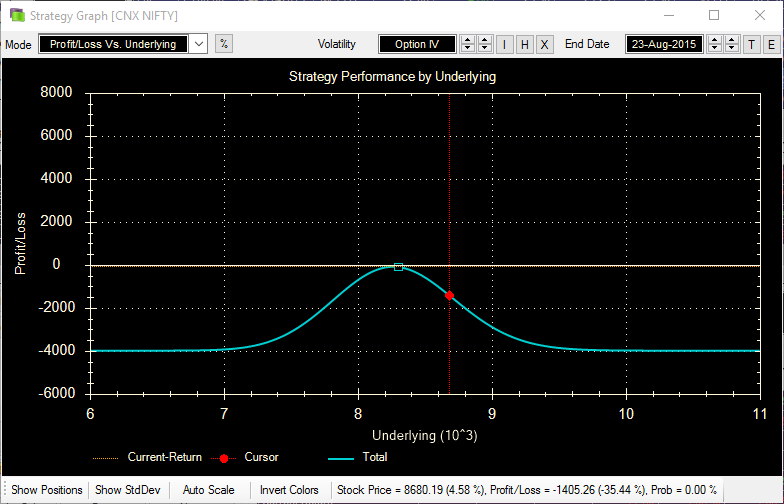
Task: Click the cyan Total legend line
Action: 341,458
